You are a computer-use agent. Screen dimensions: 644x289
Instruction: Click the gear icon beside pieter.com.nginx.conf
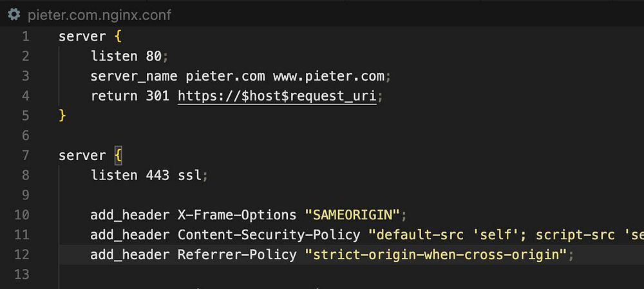click(14, 15)
